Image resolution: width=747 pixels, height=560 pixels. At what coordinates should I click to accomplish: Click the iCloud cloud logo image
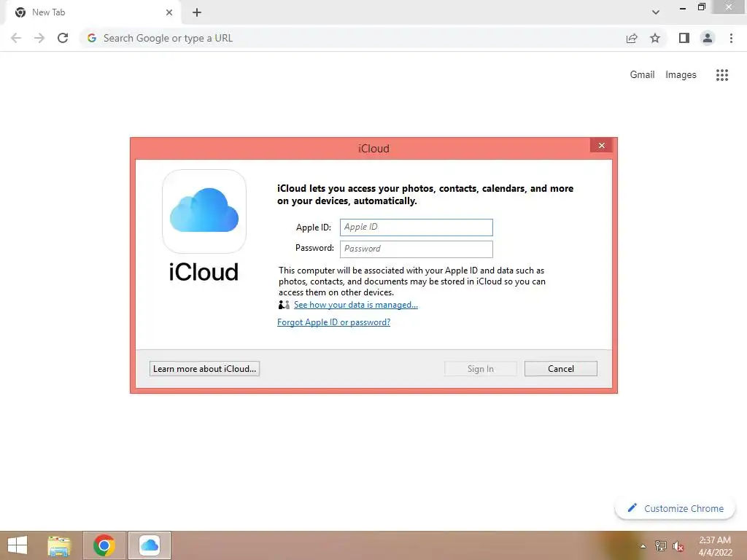pos(204,211)
